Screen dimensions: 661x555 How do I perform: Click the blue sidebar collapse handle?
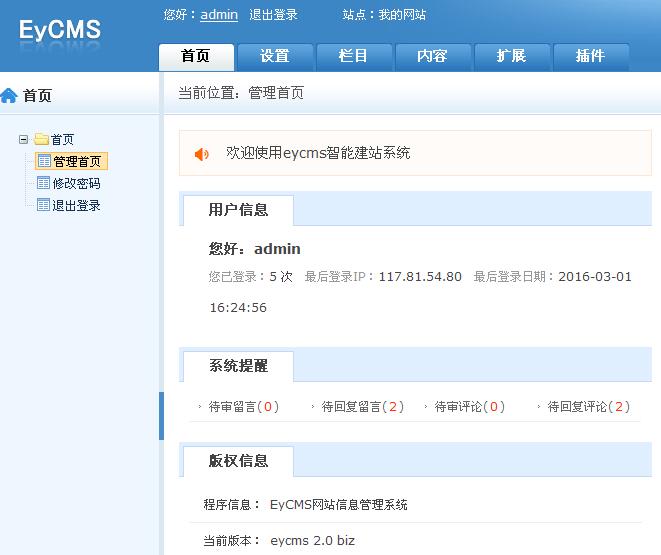click(161, 416)
